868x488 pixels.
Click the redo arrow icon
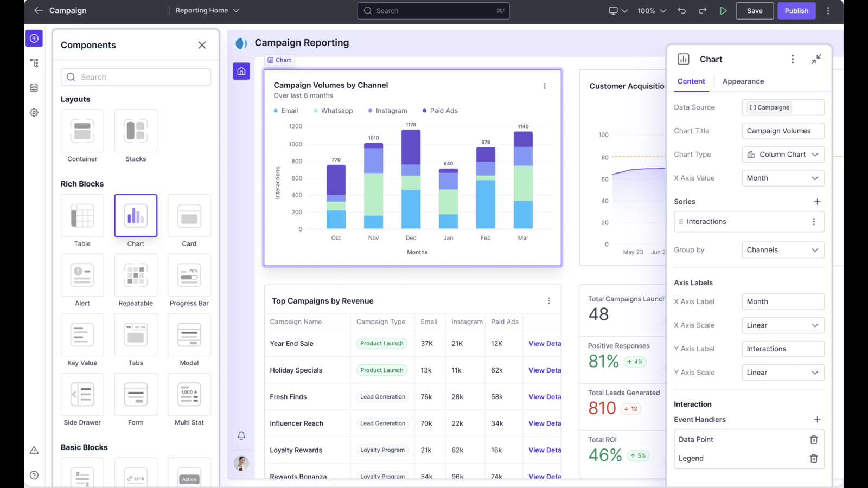tap(703, 11)
